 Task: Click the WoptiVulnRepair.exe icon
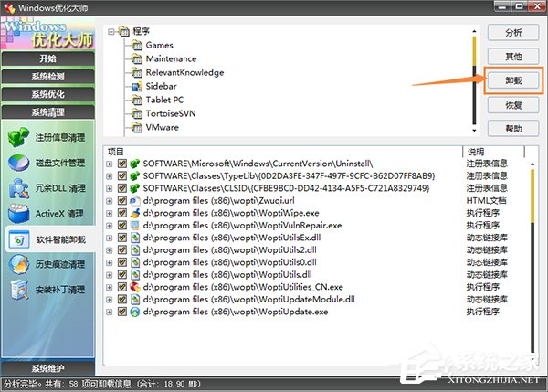[134, 225]
